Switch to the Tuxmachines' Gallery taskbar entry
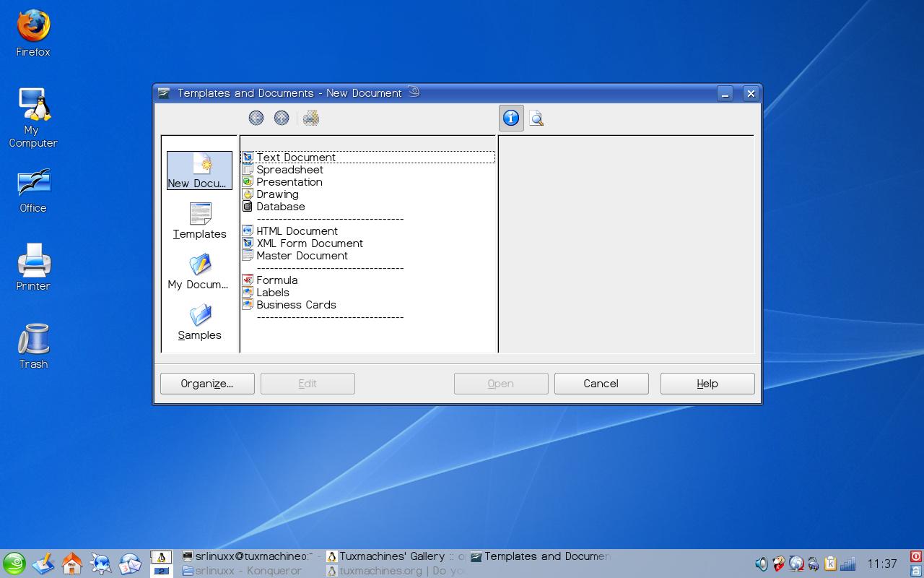 click(x=396, y=556)
